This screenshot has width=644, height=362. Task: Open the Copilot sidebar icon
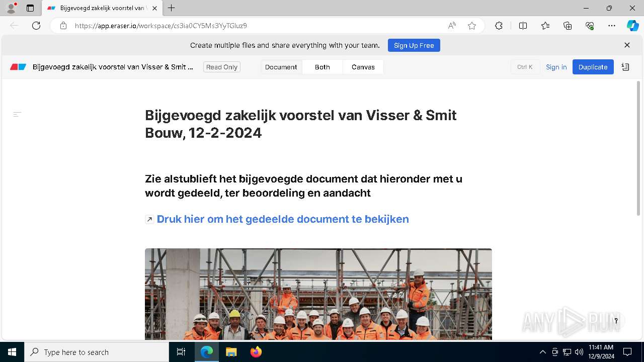pyautogui.click(x=632, y=26)
